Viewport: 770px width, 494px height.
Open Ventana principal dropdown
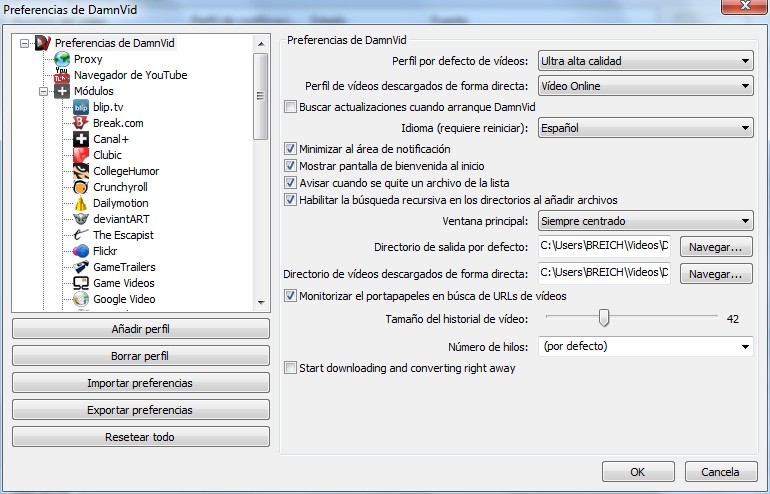pyautogui.click(x=645, y=221)
